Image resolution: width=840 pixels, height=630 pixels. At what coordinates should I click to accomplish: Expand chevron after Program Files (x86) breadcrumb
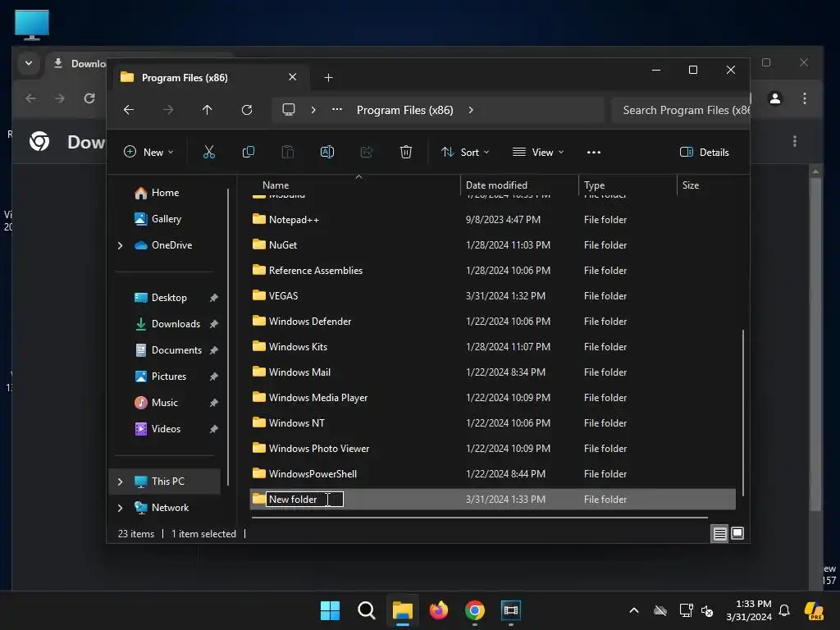470,110
